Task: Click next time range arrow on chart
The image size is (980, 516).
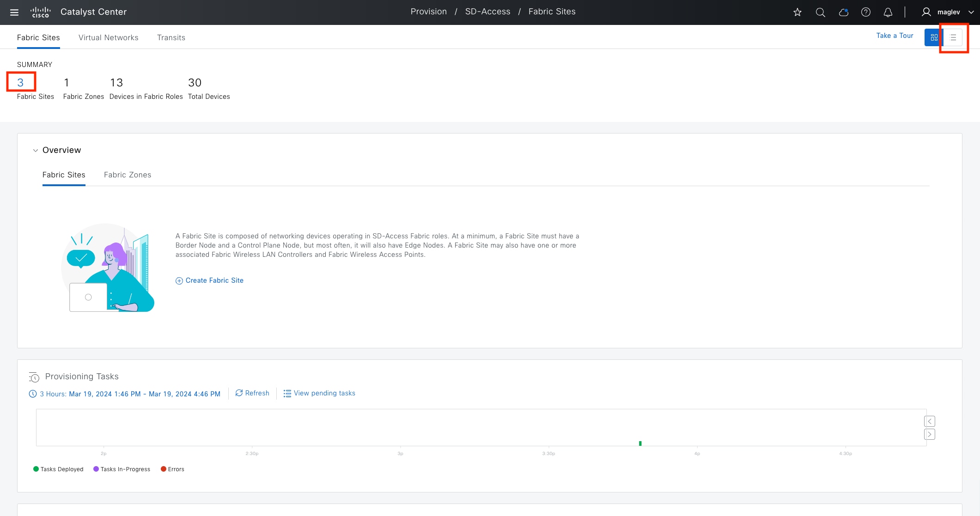Action: (x=930, y=434)
